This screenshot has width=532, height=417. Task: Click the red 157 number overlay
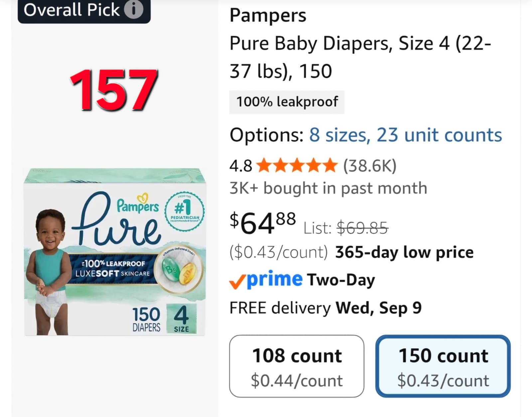114,90
